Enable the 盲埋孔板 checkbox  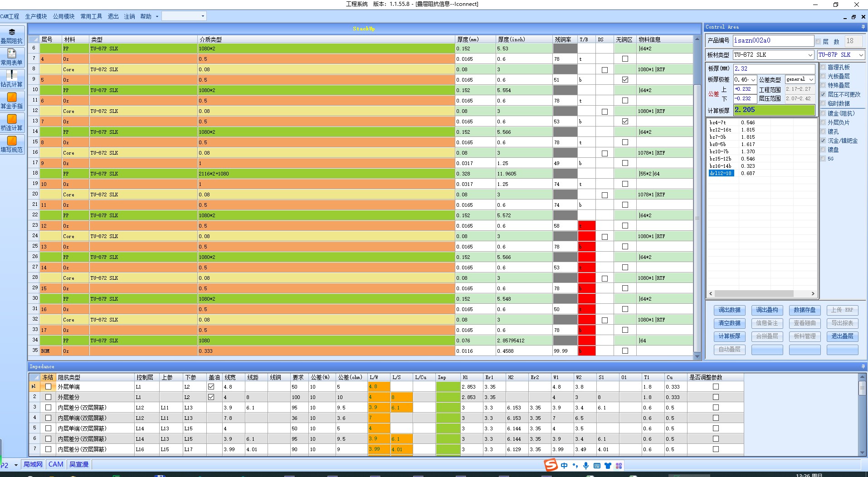coord(823,67)
